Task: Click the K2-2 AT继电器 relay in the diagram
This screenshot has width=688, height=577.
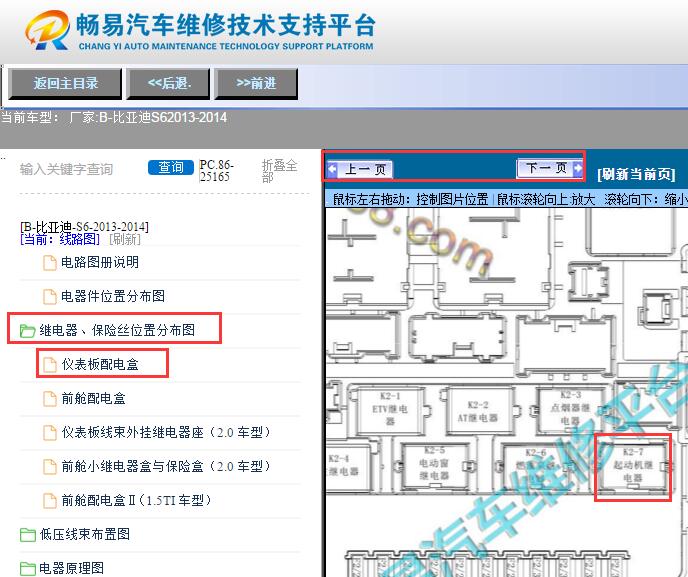Action: click(478, 411)
